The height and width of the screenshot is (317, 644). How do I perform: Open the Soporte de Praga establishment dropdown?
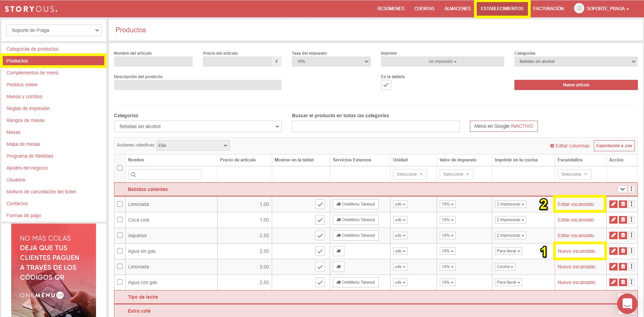(x=54, y=30)
